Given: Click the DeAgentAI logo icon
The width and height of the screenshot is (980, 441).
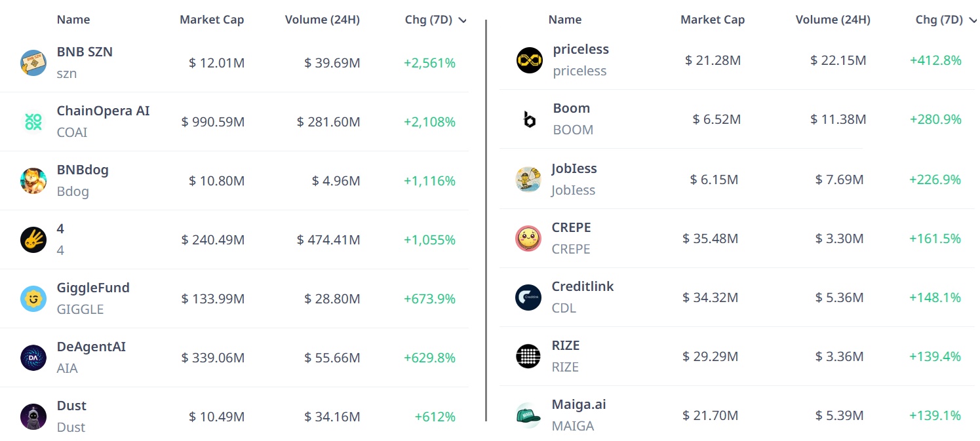Looking at the screenshot, I should (33, 358).
